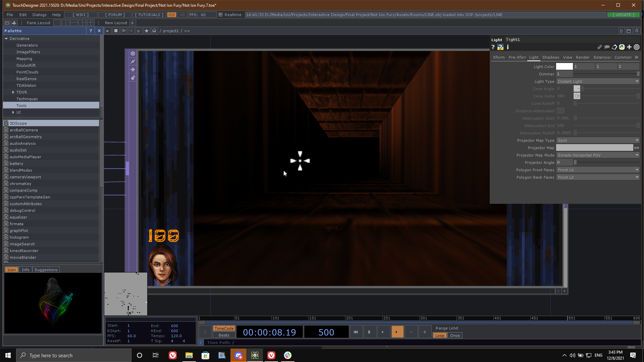Copy parameters with the clipboard icon
Screen dimensions: 644x362
614,47
